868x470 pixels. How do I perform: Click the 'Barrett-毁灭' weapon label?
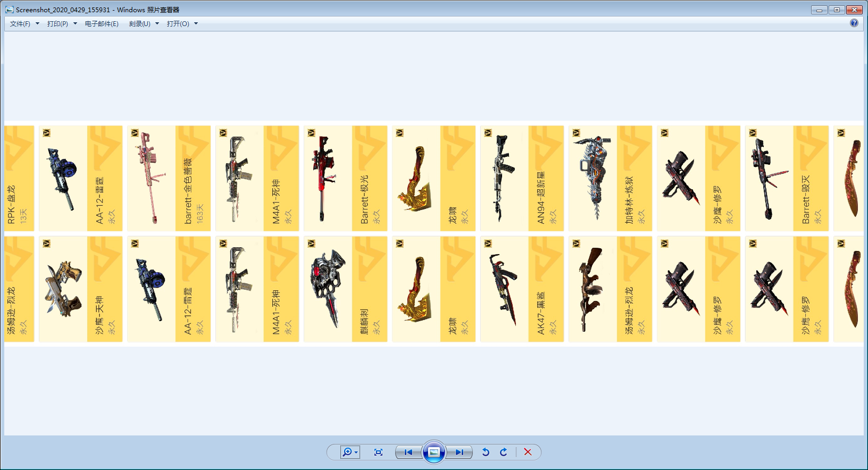[806, 199]
